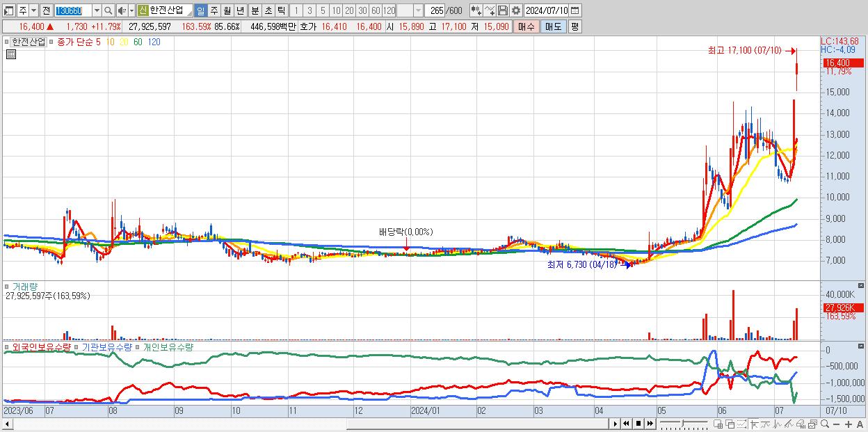Click the window layout icon at far top-left
Viewport: 868px width, 432px height.
click(9, 10)
